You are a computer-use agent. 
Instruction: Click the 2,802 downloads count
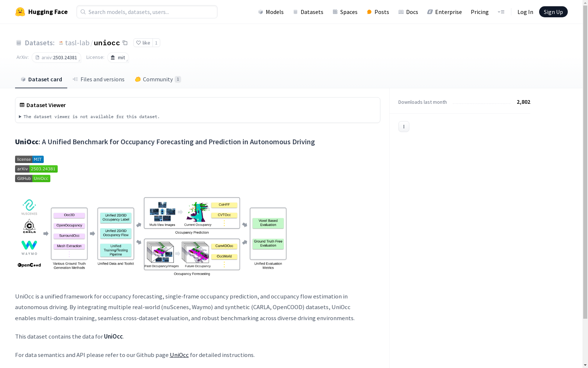click(x=523, y=102)
